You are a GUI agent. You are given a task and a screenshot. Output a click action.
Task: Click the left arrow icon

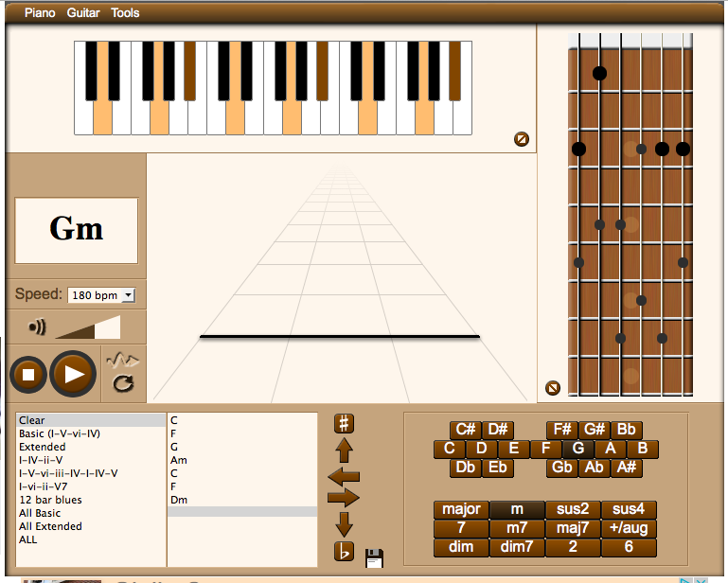pos(344,475)
